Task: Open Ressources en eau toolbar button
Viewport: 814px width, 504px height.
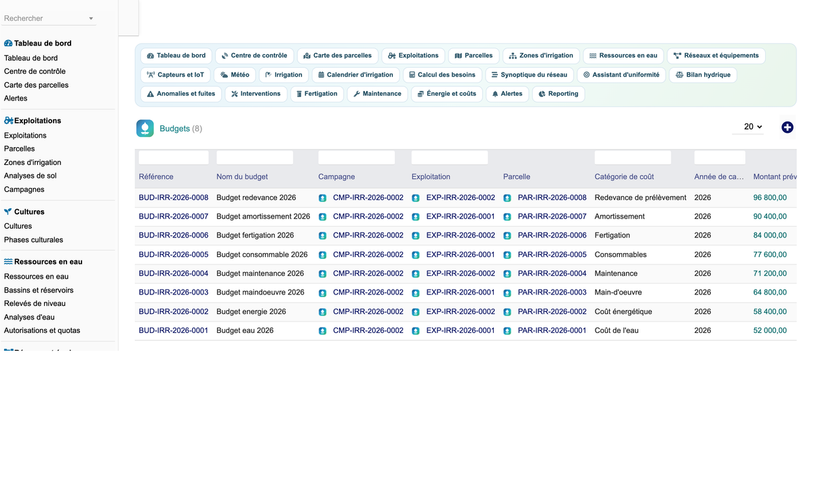Action: pos(623,56)
